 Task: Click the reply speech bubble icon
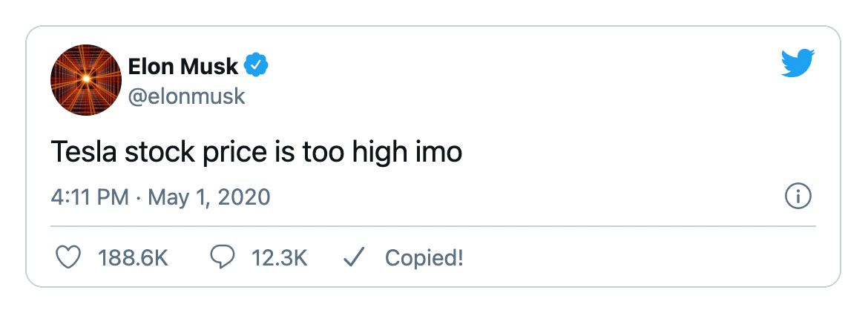pos(223,257)
